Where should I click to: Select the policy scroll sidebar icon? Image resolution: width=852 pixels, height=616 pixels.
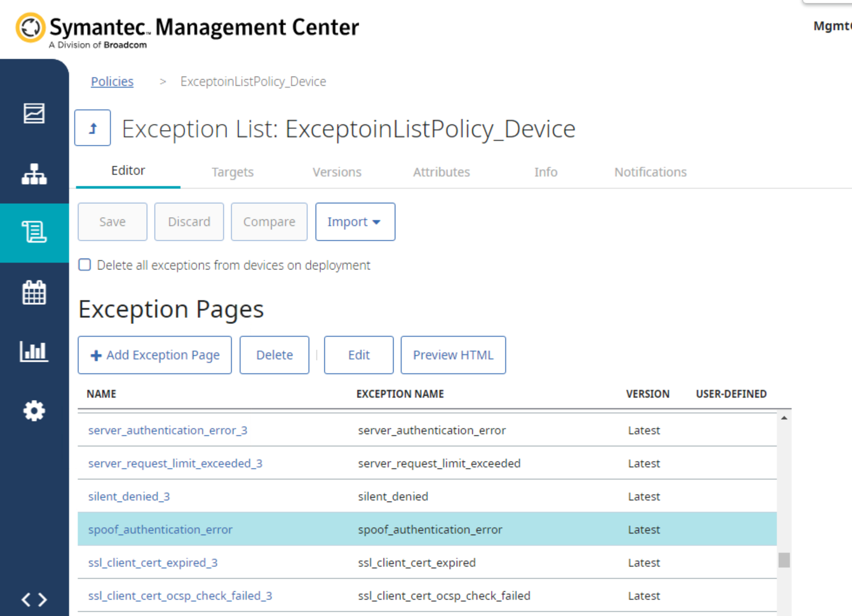pyautogui.click(x=34, y=232)
